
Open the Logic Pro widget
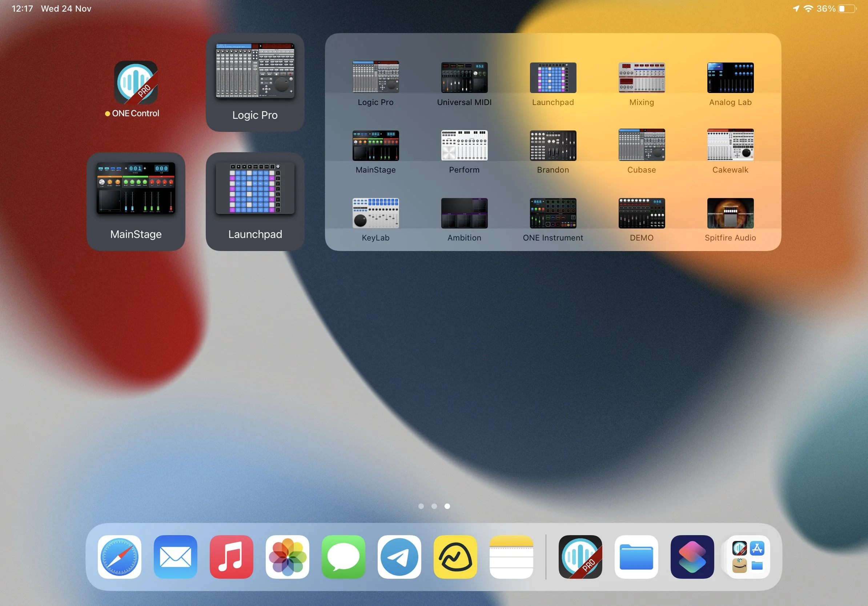255,82
